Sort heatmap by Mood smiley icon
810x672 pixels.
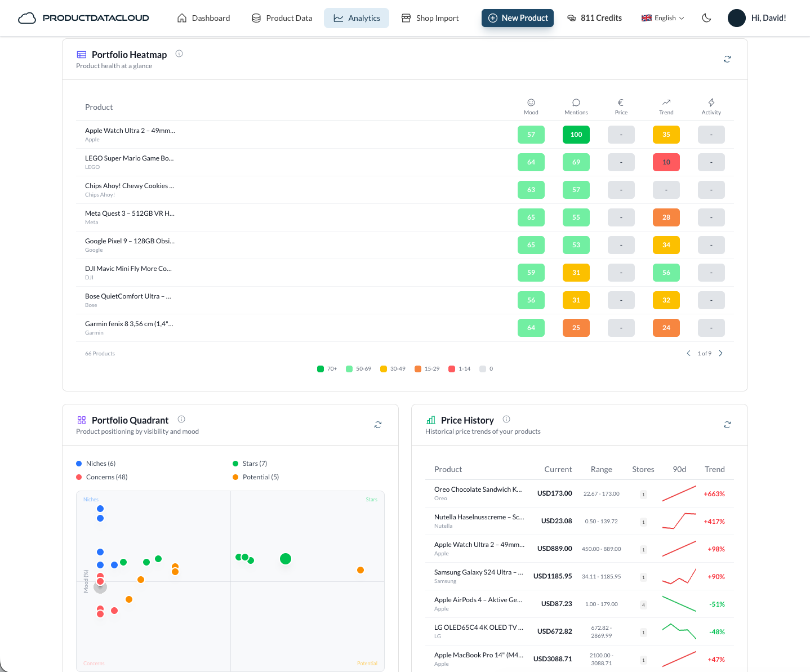(531, 103)
